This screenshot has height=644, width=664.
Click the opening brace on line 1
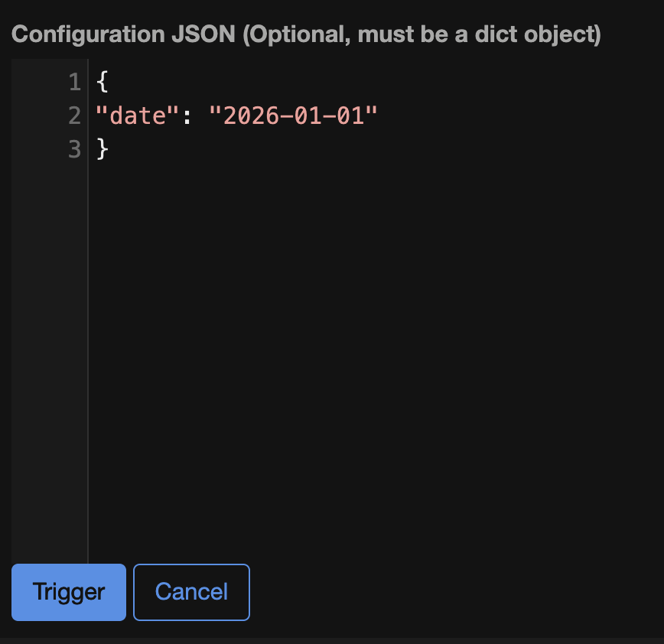point(101,82)
